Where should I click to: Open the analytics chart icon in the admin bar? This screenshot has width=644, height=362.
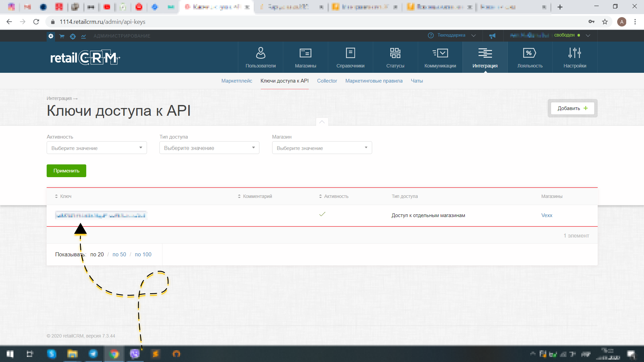point(84,36)
